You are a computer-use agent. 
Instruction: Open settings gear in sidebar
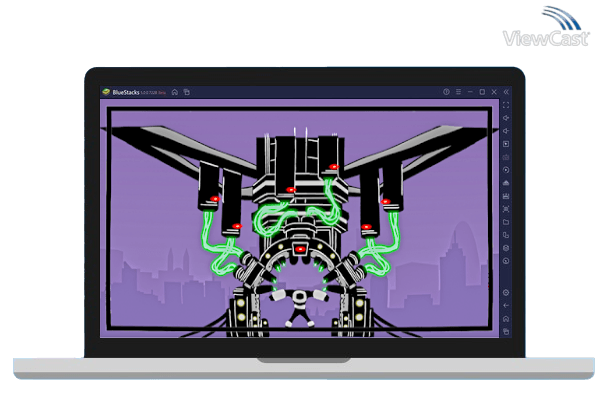coord(506,293)
